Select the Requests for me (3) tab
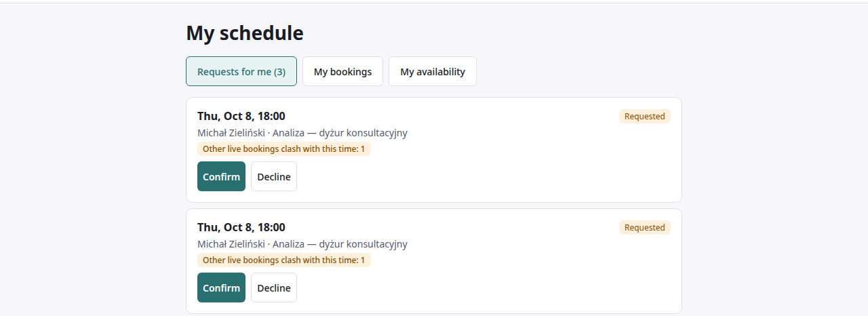 241,71
